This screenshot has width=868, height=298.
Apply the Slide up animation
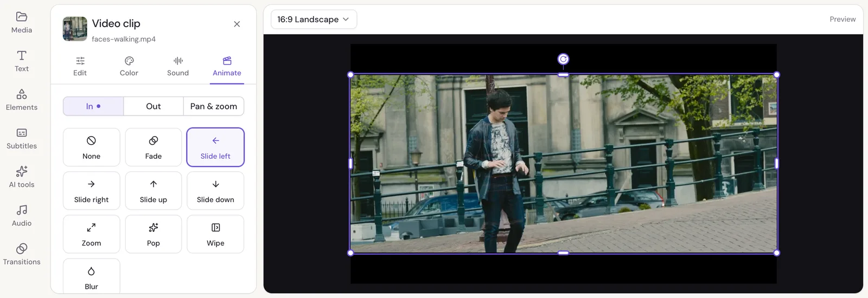coord(154,191)
